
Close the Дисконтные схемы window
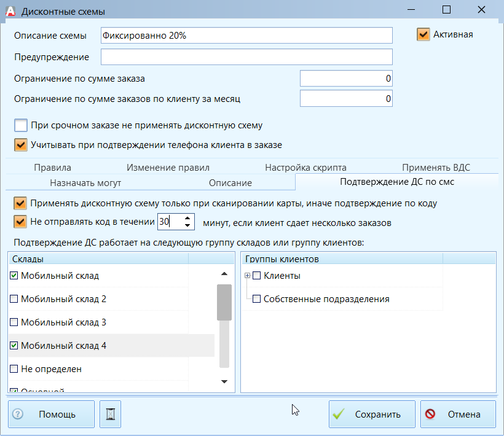(x=481, y=10)
